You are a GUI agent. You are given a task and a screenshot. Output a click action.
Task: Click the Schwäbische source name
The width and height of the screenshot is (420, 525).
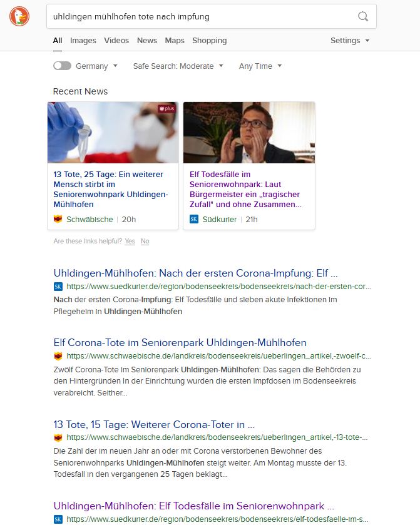tap(90, 219)
